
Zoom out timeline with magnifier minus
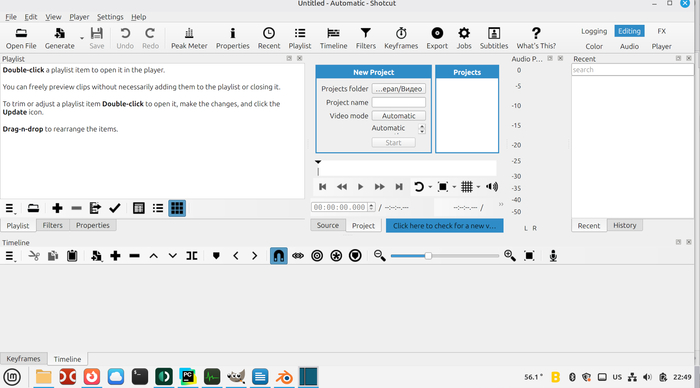pyautogui.click(x=379, y=256)
